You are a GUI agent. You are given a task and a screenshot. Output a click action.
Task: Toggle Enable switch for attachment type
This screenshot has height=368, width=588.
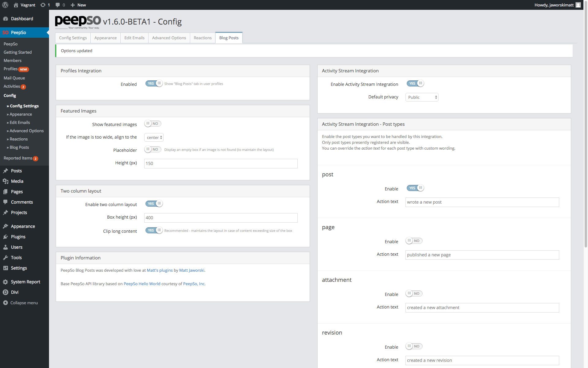[414, 293]
